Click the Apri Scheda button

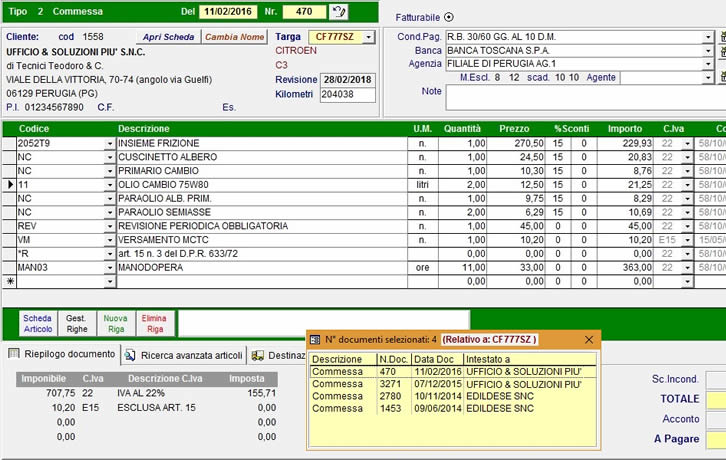click(168, 37)
